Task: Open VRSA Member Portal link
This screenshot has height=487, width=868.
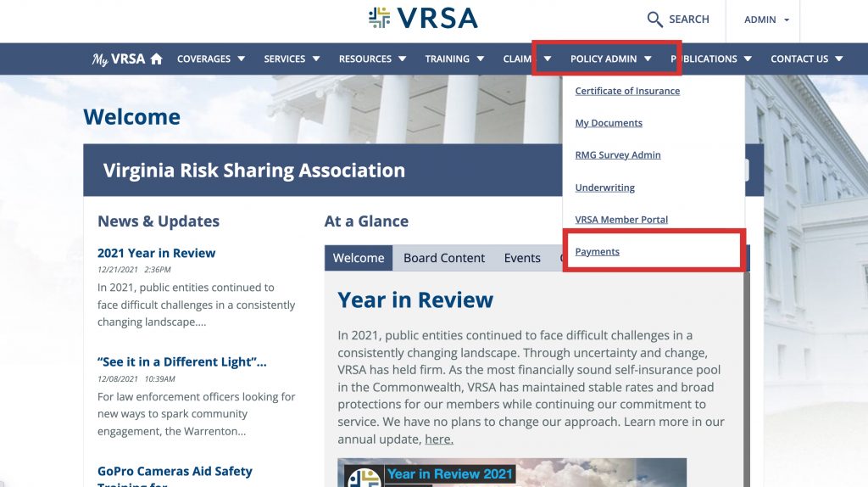Action: point(621,220)
